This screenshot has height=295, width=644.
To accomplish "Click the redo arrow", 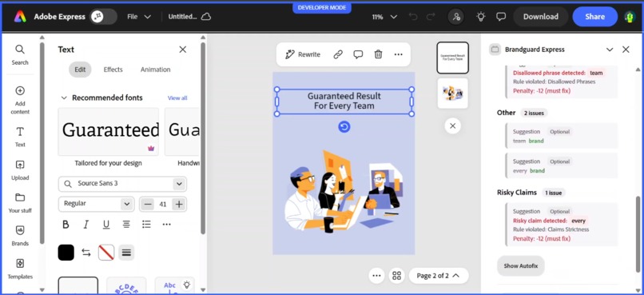I will point(431,17).
